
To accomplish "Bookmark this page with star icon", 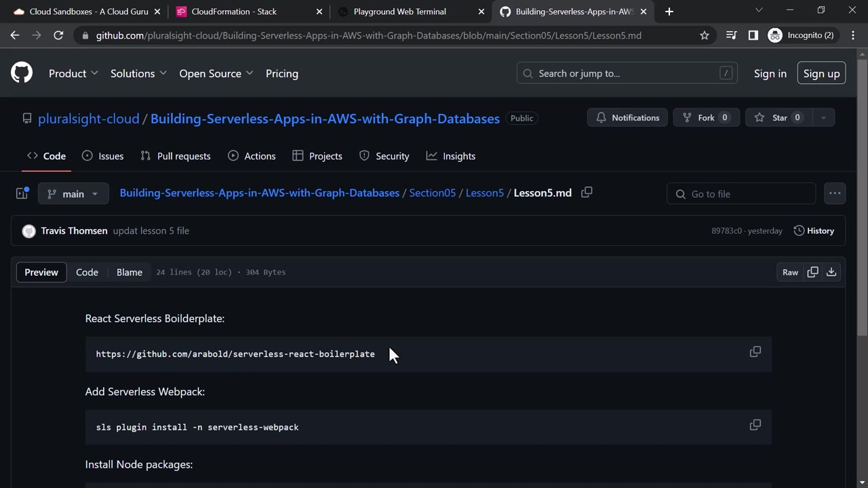I will pos(705,35).
